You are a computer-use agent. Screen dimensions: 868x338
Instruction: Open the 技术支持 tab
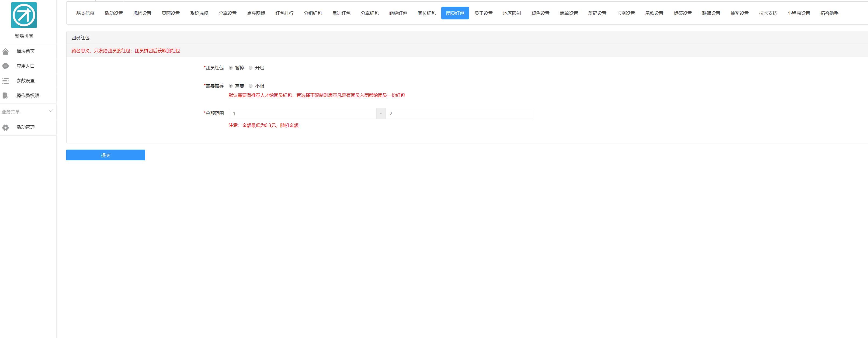click(768, 13)
